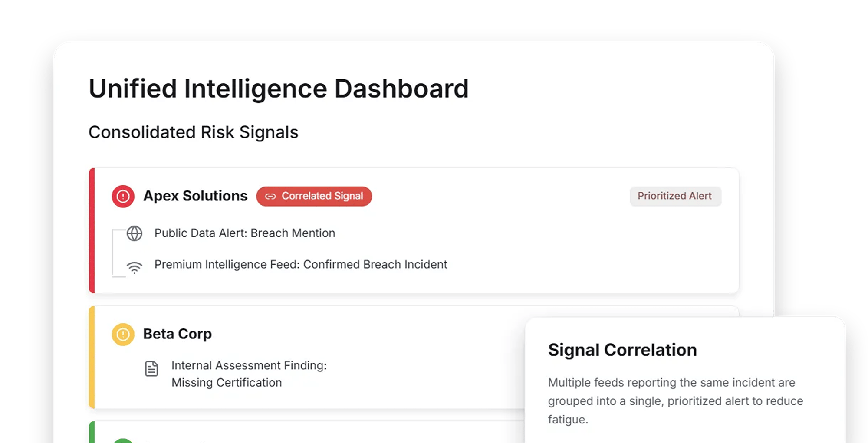Click the Unified Intelligence Dashboard title
The image size is (868, 443).
click(279, 89)
